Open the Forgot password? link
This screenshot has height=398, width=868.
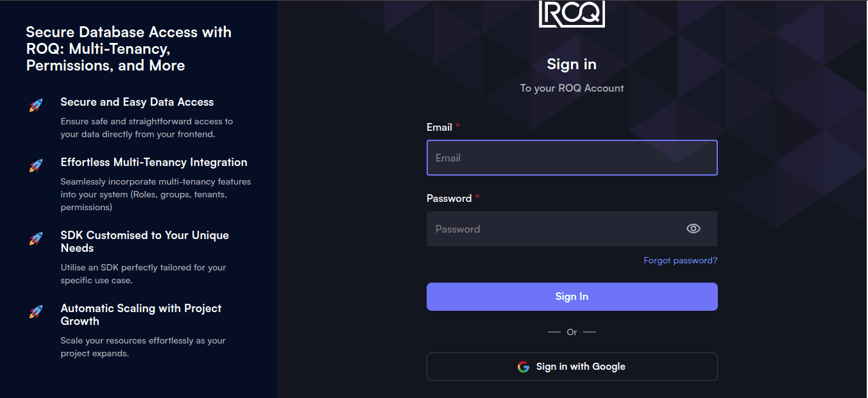click(x=680, y=261)
